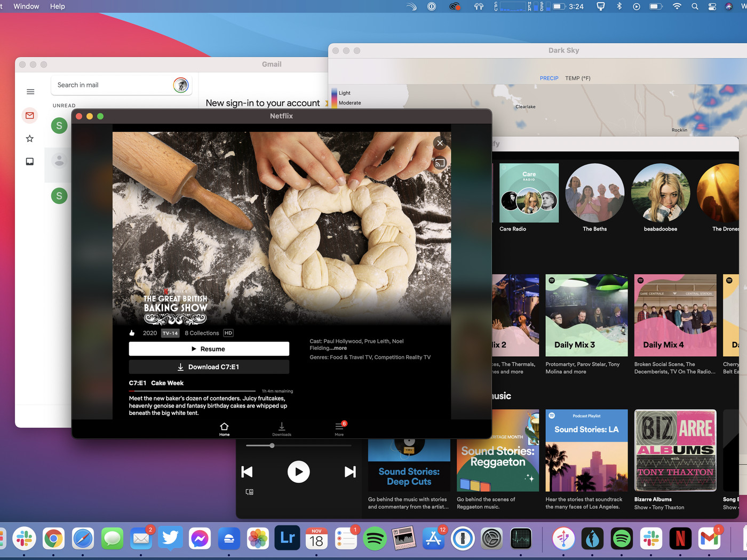Open Calendar from the Dock

pyautogui.click(x=316, y=539)
